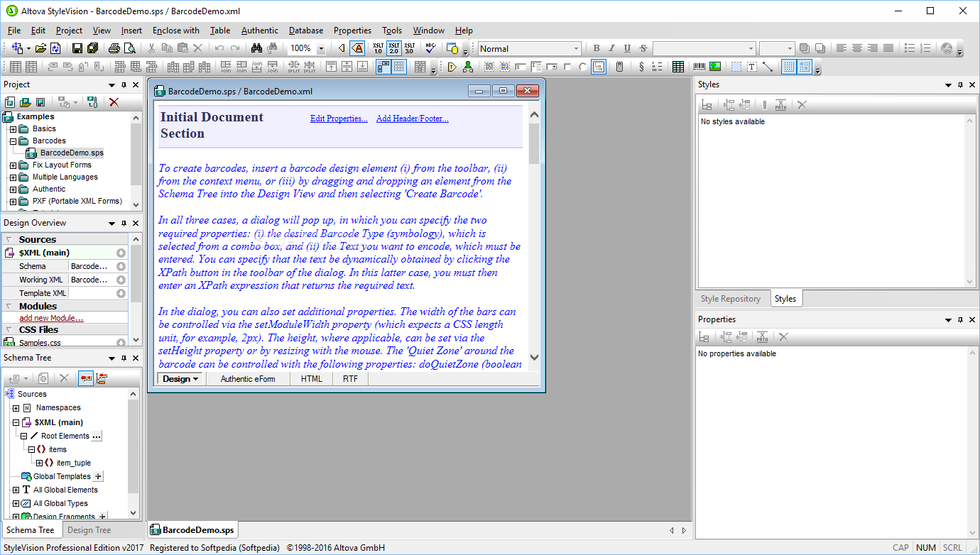
Task: Click the Print icon
Action: (114, 48)
